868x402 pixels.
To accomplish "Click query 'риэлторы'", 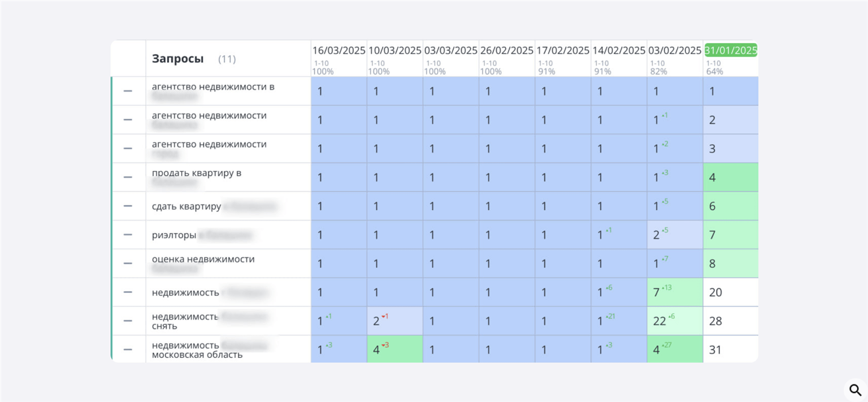I will coord(174,235).
